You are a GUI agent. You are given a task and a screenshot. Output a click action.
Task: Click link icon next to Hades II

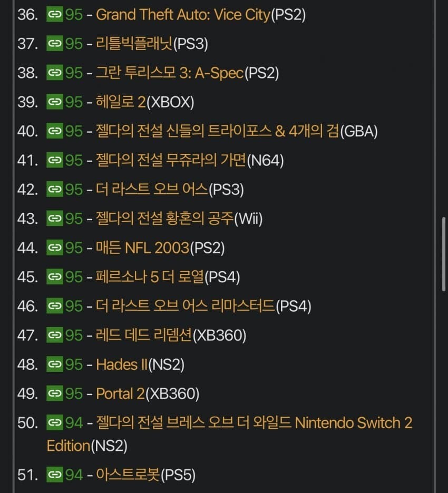[54, 364]
